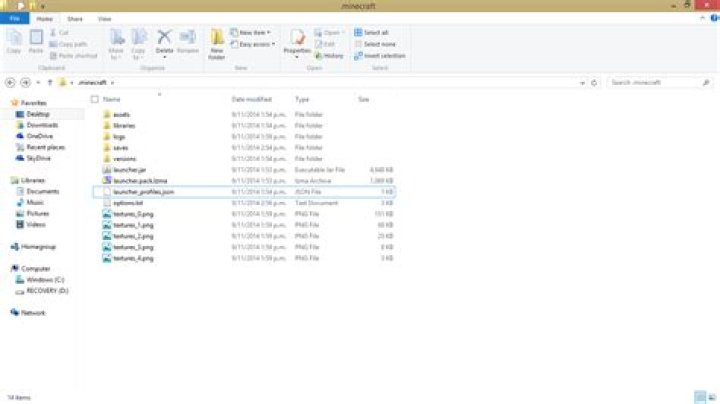This screenshot has height=404, width=720.
Task: Open address bar history dropdown
Action: click(582, 83)
